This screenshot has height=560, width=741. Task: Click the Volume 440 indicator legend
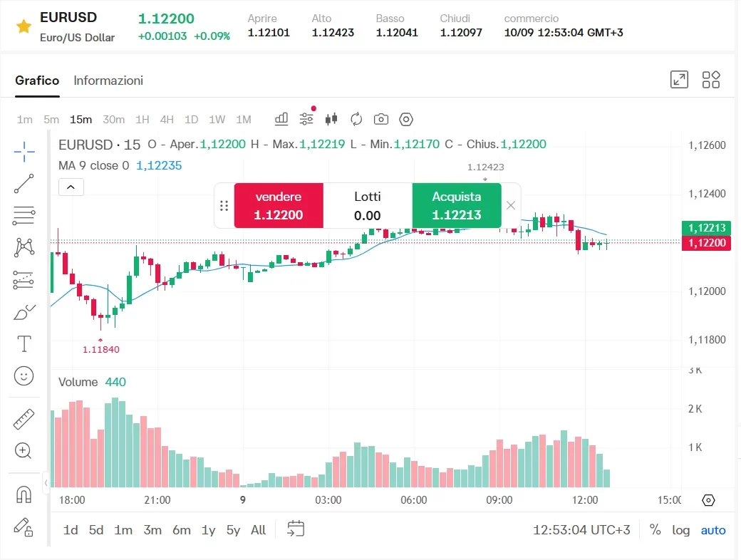[92, 382]
